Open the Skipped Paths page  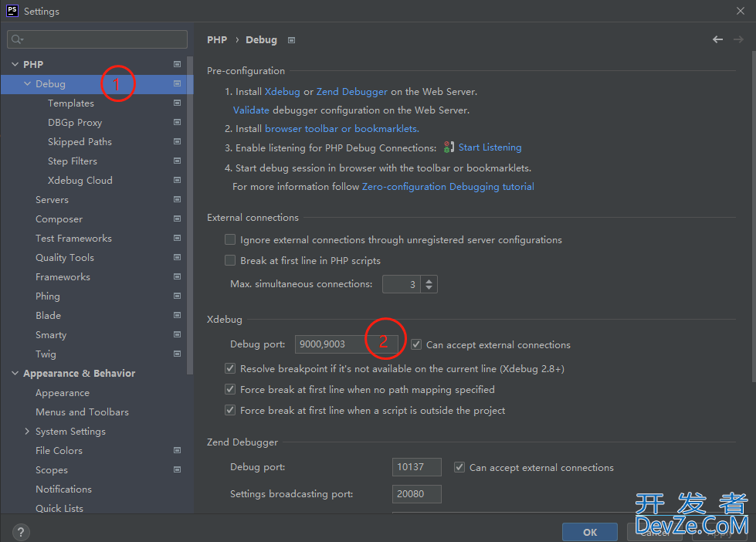coord(80,142)
